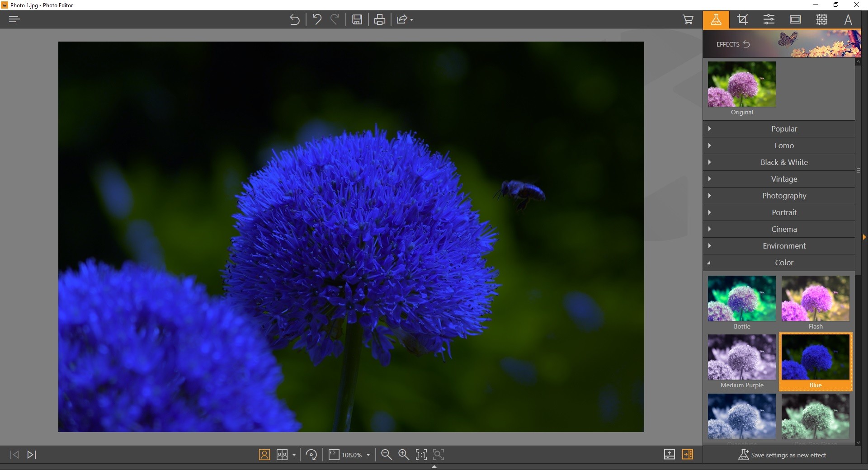This screenshot has width=868, height=470.
Task: Zoom out with the minus magnifier
Action: (386, 455)
